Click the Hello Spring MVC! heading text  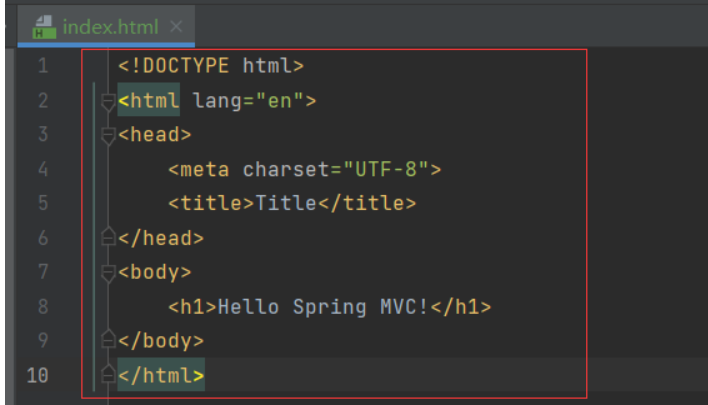click(322, 307)
